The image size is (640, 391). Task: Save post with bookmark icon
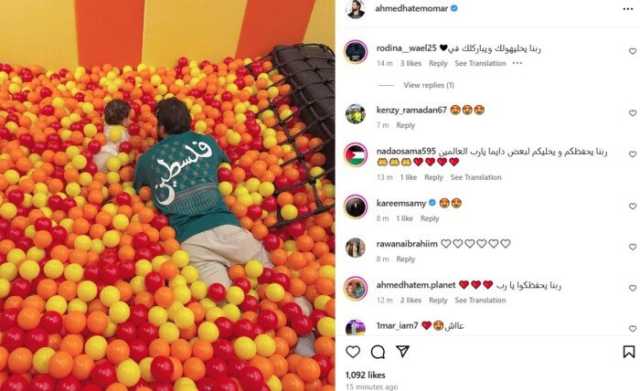point(629,351)
